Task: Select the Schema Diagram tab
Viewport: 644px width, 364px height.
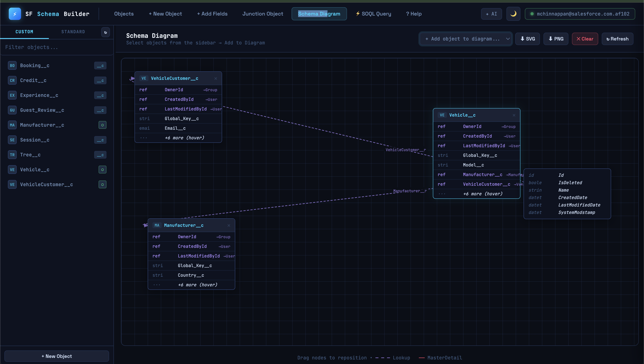Action: (x=319, y=14)
